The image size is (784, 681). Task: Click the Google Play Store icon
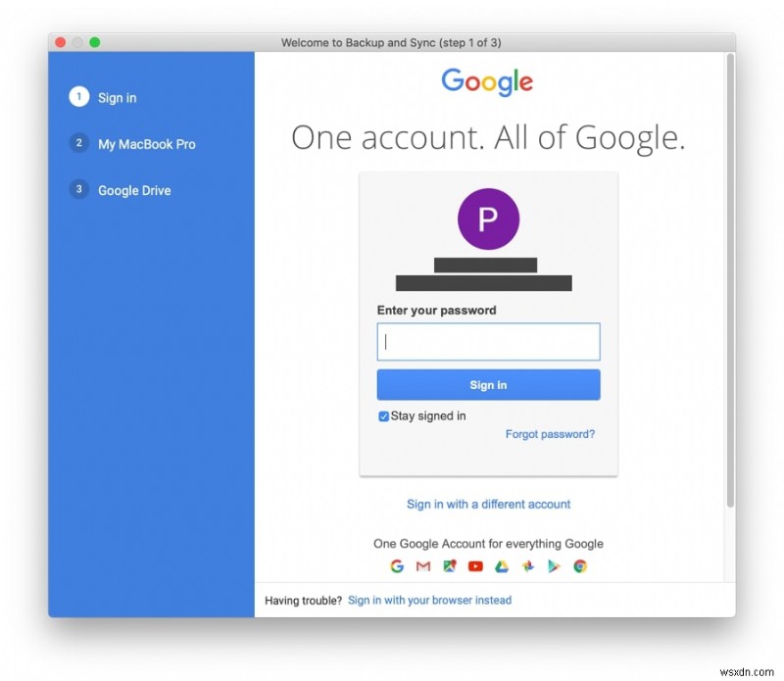554,566
